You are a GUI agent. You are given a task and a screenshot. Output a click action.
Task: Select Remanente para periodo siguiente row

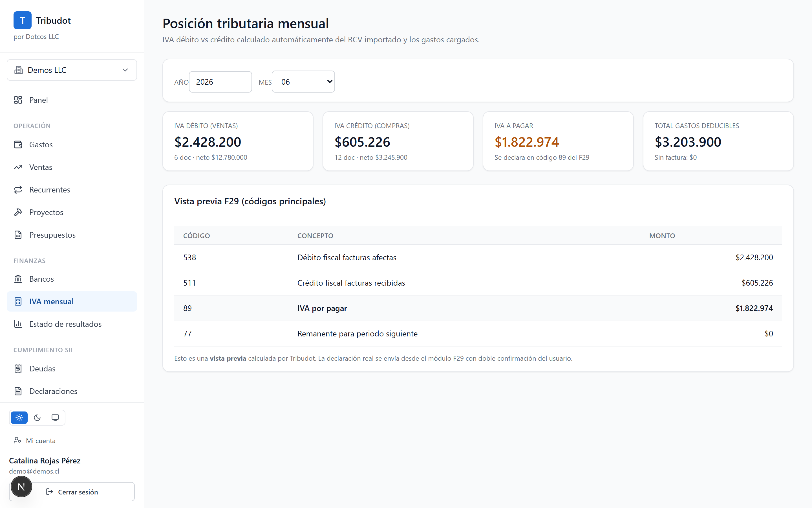tap(478, 334)
